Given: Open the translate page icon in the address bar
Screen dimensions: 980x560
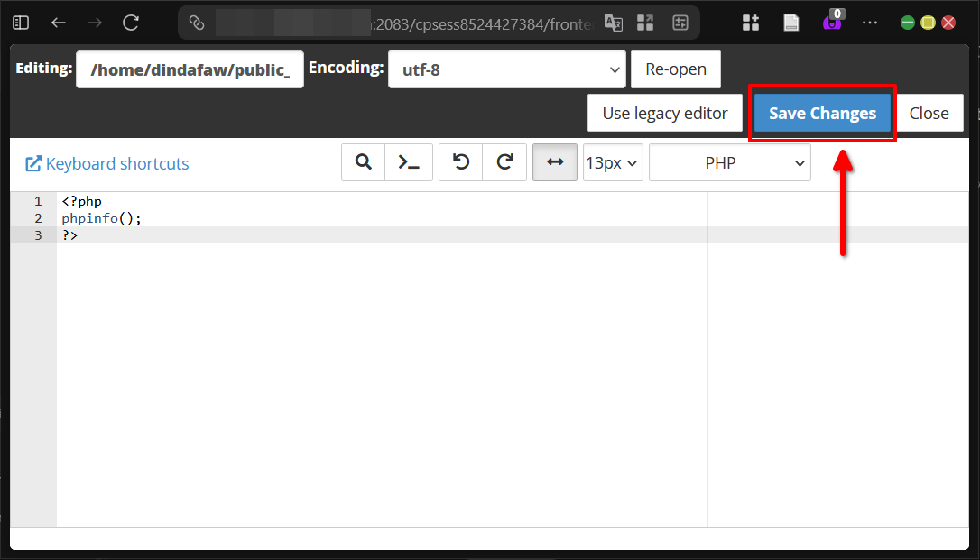Looking at the screenshot, I should coord(614,23).
